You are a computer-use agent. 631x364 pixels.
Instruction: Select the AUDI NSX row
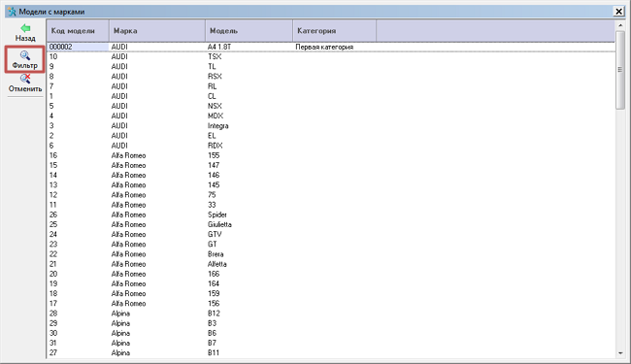click(331, 106)
